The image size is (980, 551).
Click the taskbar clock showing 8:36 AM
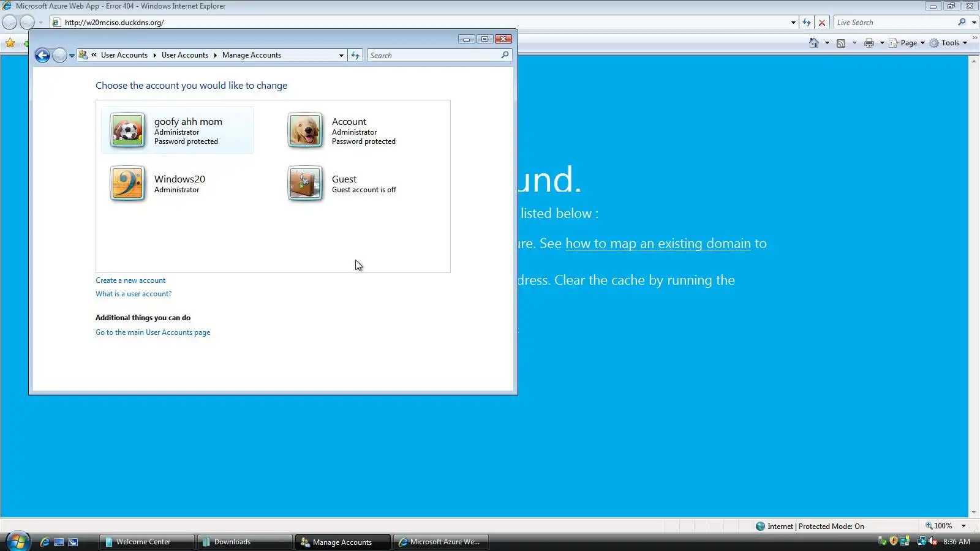pyautogui.click(x=957, y=541)
